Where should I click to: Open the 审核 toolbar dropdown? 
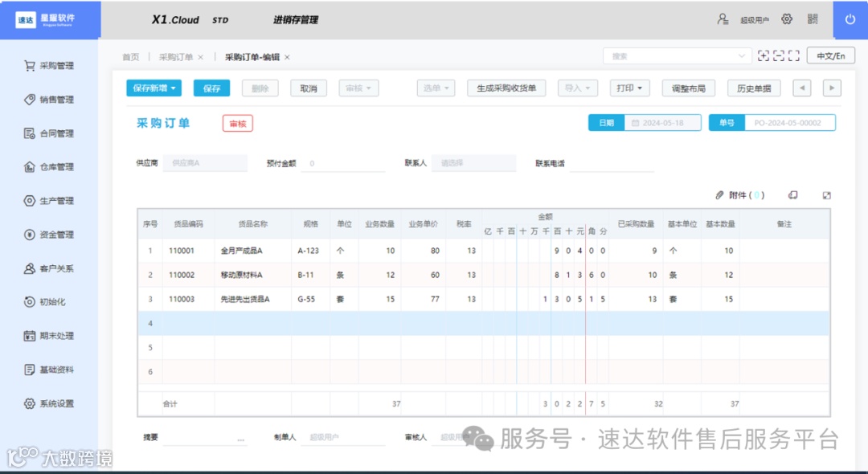coord(358,88)
